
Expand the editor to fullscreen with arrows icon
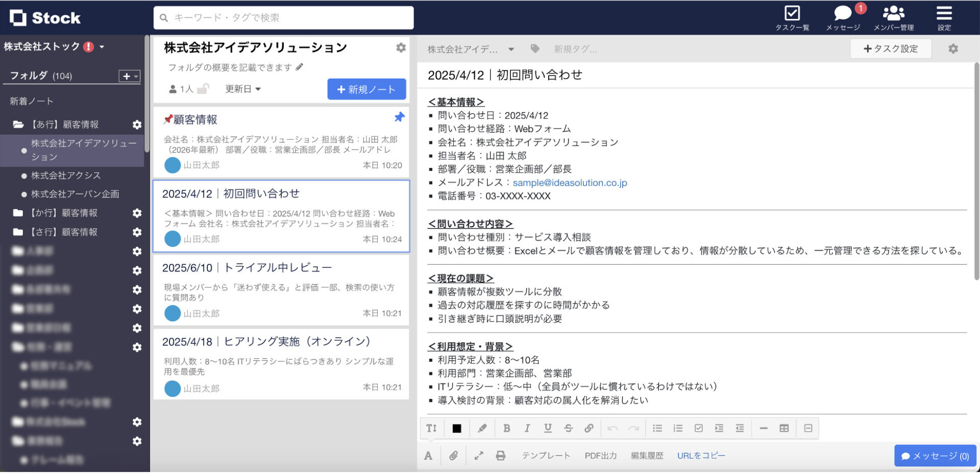click(x=479, y=456)
